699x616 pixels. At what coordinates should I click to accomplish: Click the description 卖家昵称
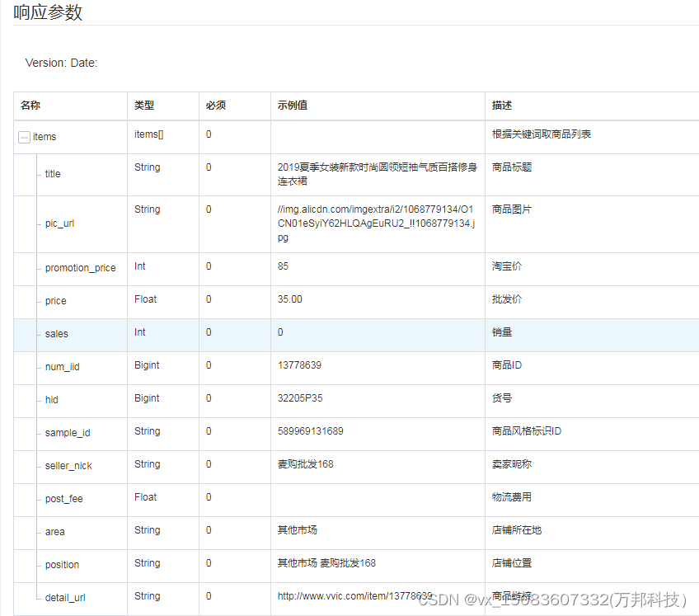(x=512, y=464)
